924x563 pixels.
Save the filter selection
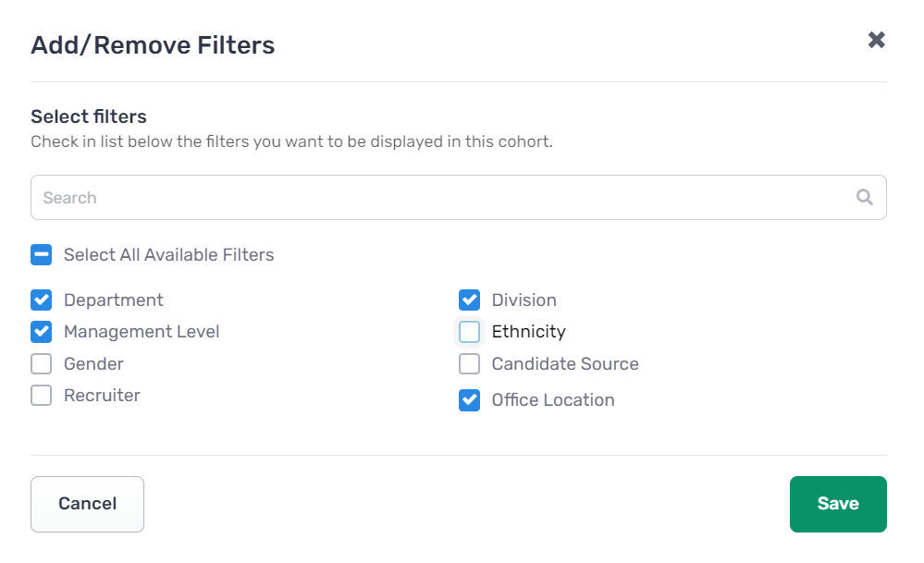click(x=838, y=504)
